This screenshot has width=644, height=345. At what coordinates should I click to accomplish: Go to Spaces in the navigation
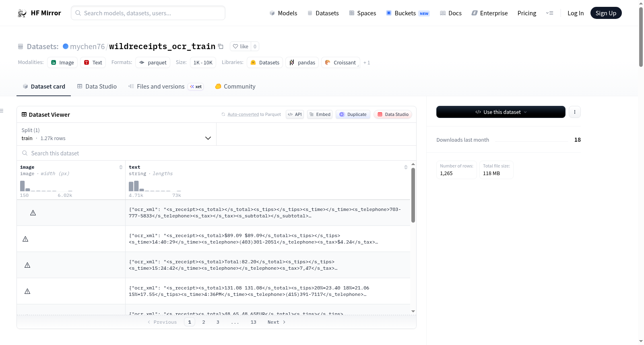point(362,13)
